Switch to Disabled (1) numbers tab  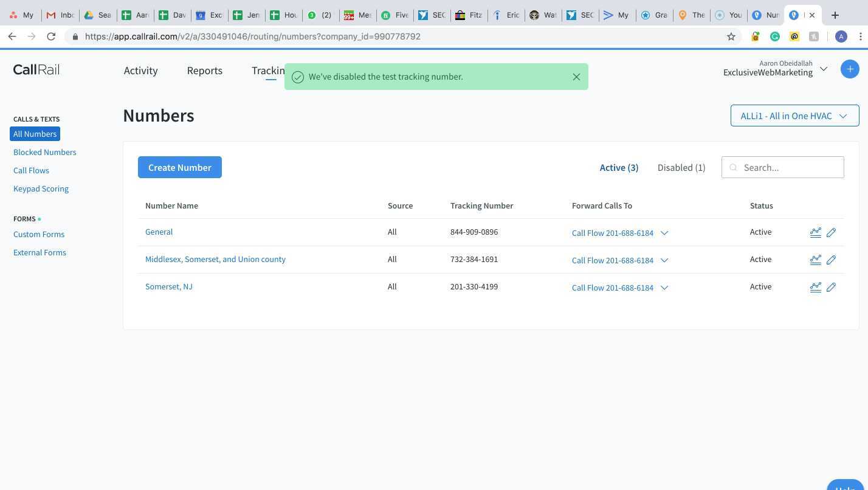pyautogui.click(x=681, y=167)
